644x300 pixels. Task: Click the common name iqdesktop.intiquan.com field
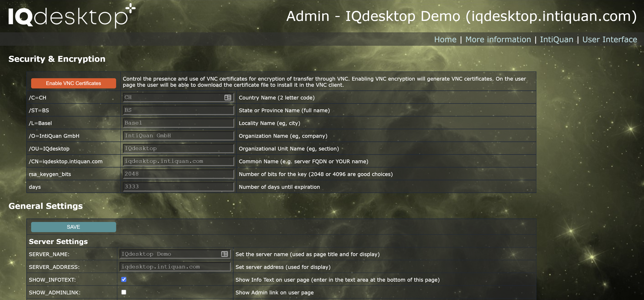[178, 161]
